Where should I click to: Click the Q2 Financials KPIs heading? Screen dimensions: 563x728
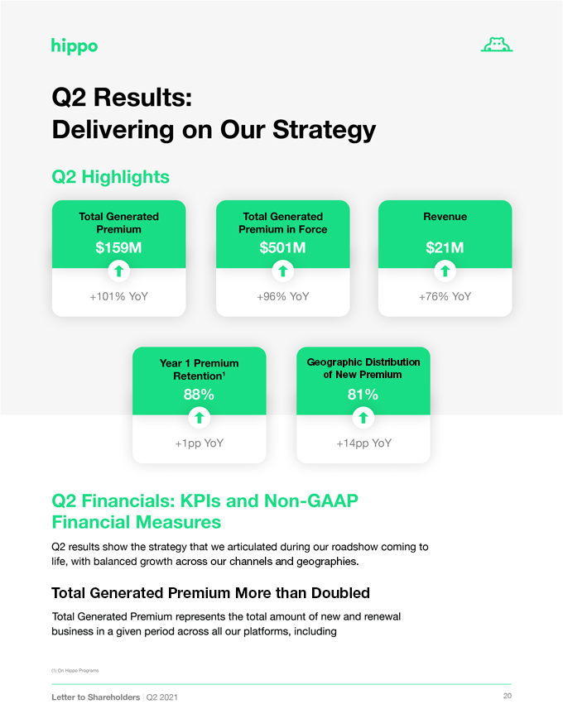click(x=205, y=511)
